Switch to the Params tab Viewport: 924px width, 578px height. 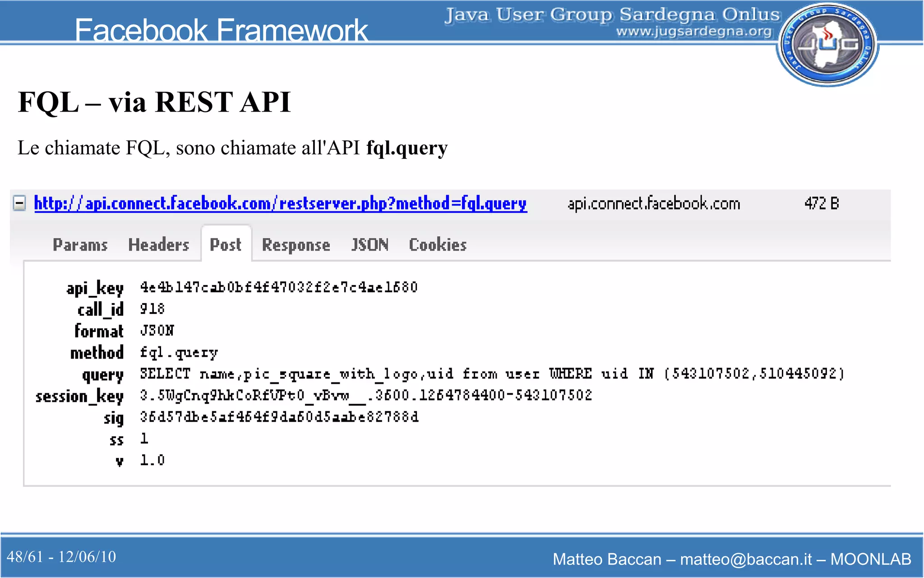point(80,245)
